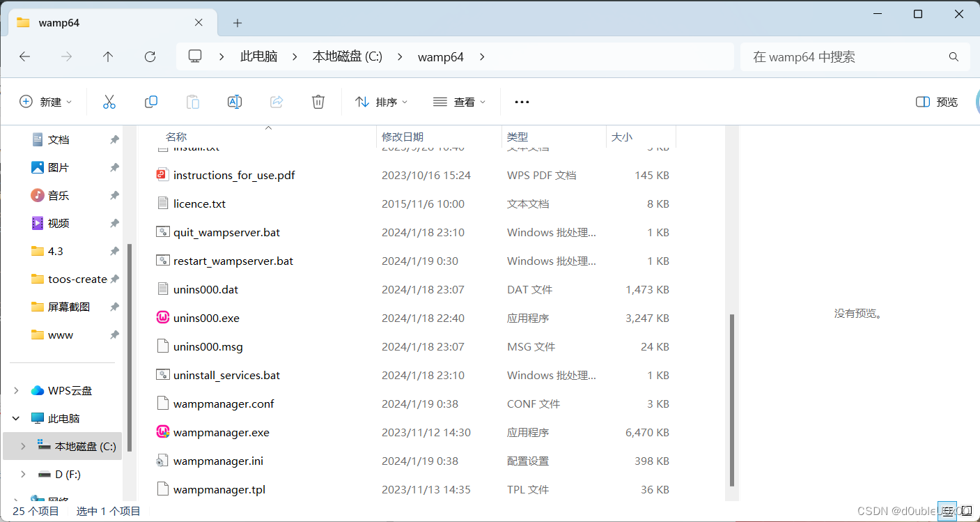Collapse the 此电脑 tree node
The width and height of the screenshot is (980, 522).
pyautogui.click(x=17, y=419)
